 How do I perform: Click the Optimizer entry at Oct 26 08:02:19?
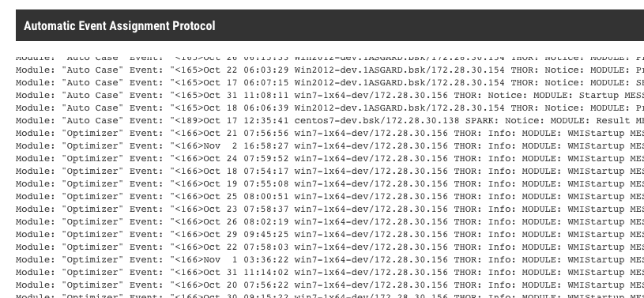(x=330, y=222)
